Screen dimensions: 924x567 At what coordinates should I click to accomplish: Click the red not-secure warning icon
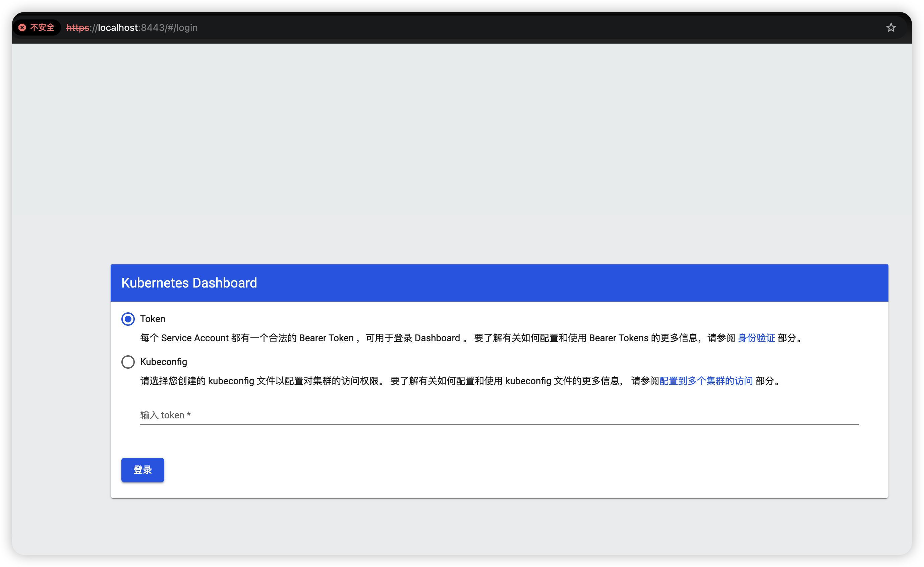tap(22, 28)
